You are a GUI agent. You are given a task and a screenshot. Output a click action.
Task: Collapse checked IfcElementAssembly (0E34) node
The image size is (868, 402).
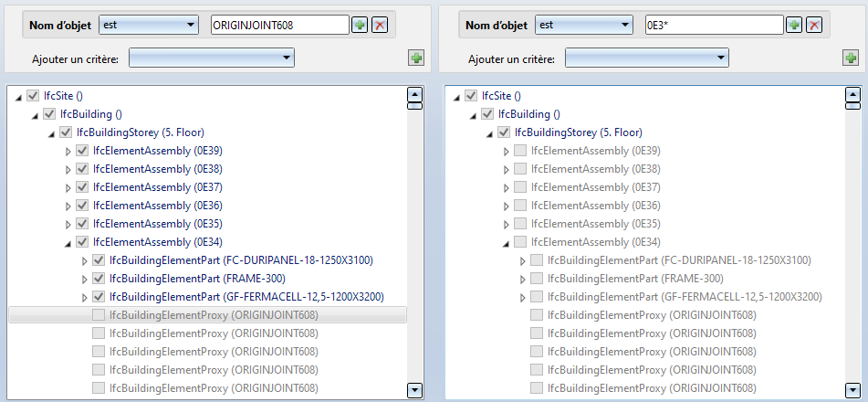click(68, 243)
